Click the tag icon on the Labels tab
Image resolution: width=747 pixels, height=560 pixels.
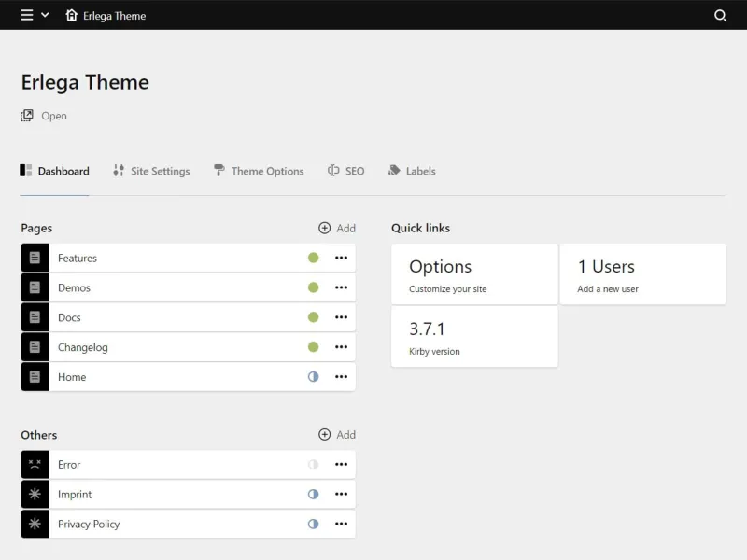point(395,171)
